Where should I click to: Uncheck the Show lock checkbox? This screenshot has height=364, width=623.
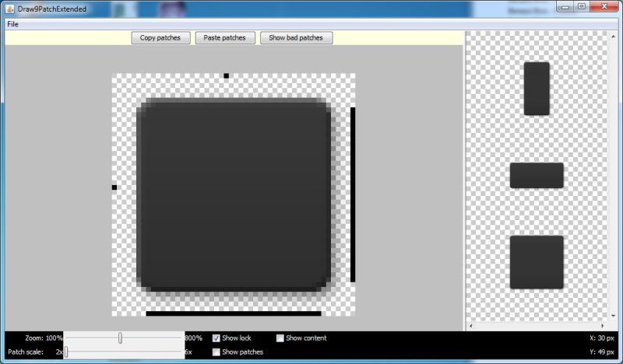pos(216,338)
